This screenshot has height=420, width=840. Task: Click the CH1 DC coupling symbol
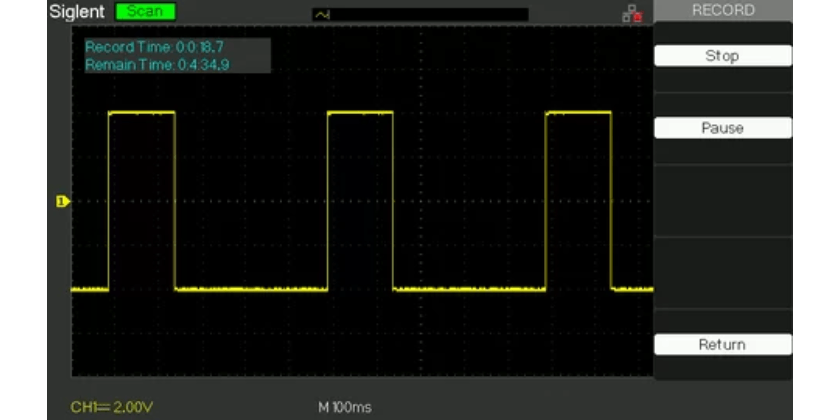[x=106, y=407]
